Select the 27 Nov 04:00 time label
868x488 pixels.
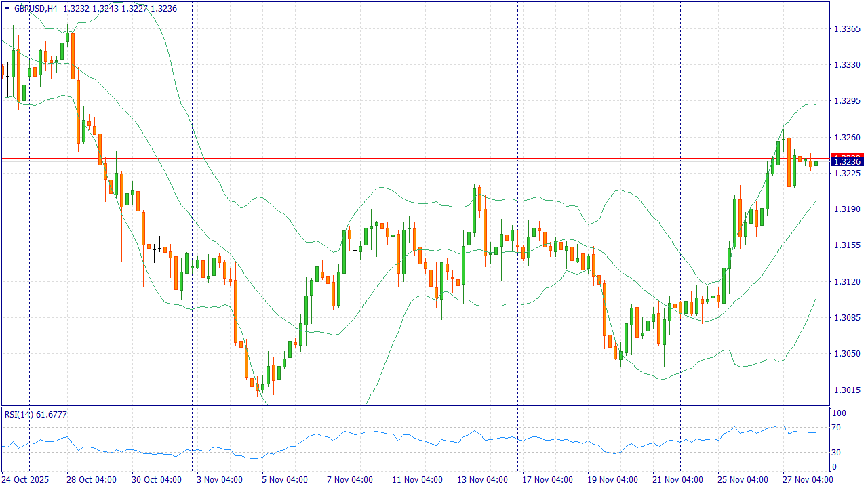tap(808, 480)
